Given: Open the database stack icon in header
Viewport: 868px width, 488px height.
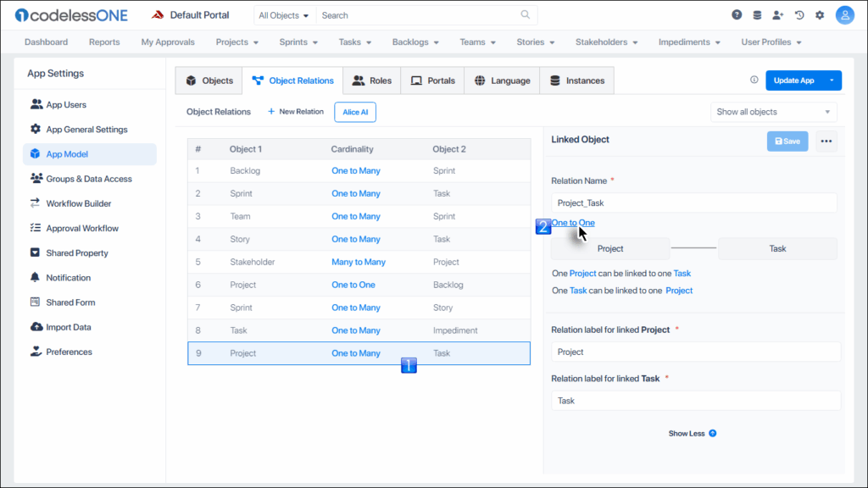Looking at the screenshot, I should click(x=757, y=15).
